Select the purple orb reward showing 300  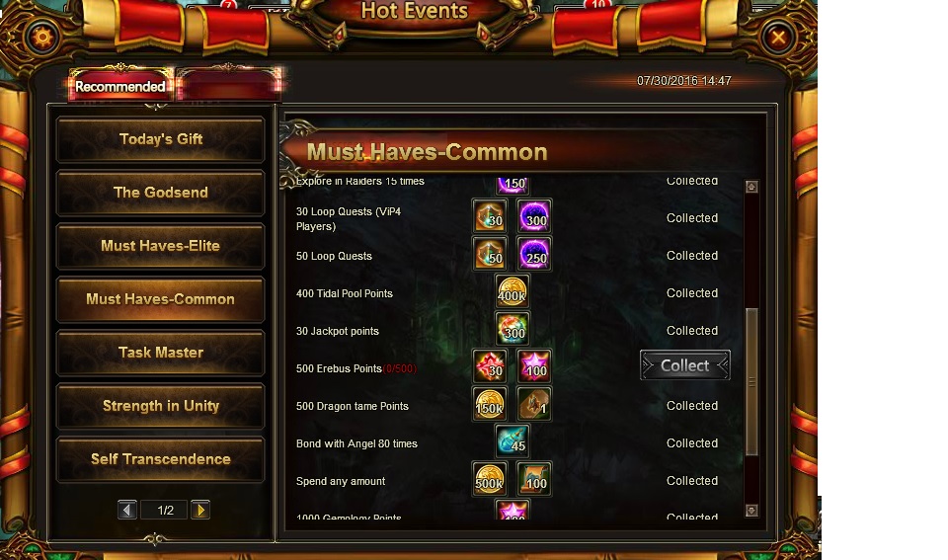[x=534, y=217]
